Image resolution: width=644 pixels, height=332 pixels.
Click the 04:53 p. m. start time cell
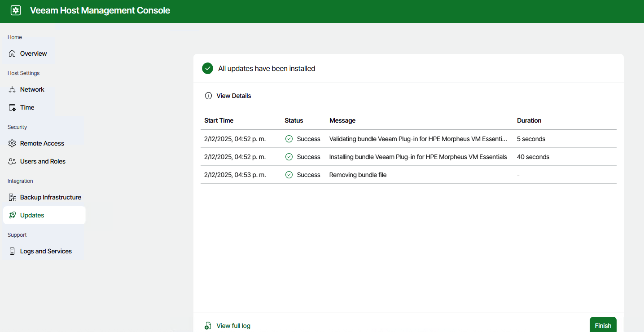(x=235, y=175)
